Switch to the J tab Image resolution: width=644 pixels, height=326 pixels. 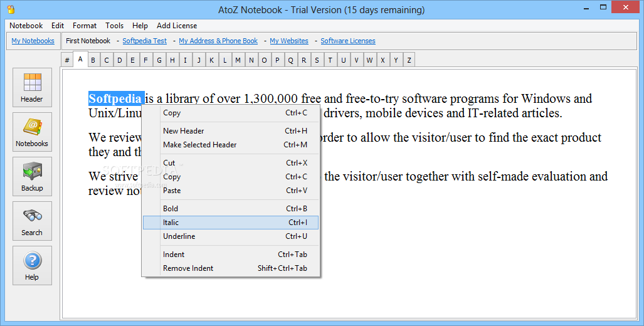point(198,60)
